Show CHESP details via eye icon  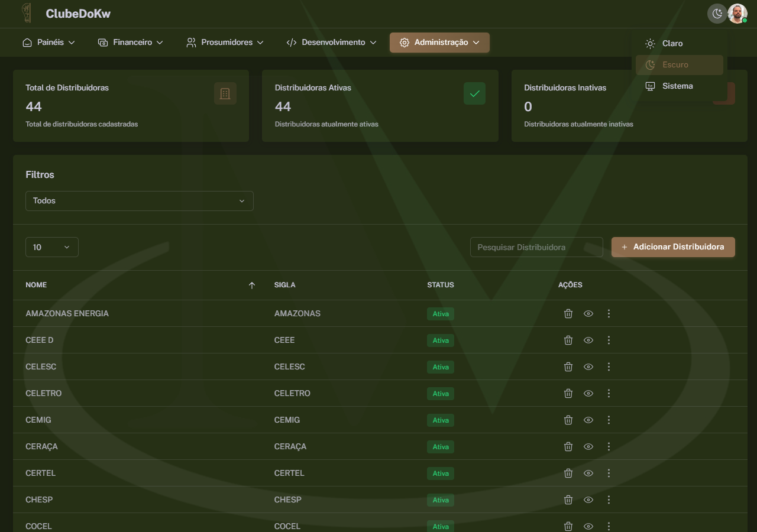588,500
